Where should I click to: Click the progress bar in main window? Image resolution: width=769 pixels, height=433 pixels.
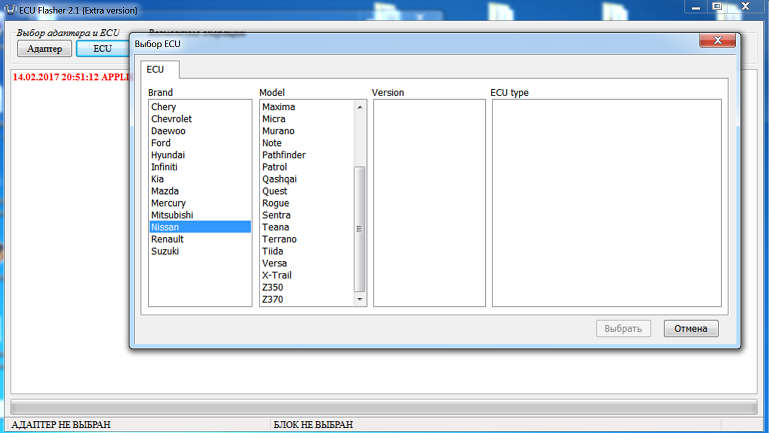(384, 407)
